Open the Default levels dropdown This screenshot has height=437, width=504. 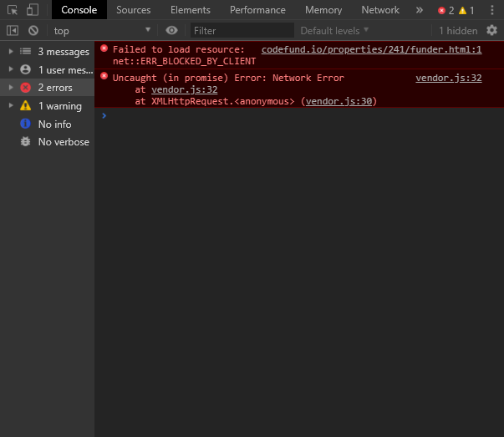point(334,31)
